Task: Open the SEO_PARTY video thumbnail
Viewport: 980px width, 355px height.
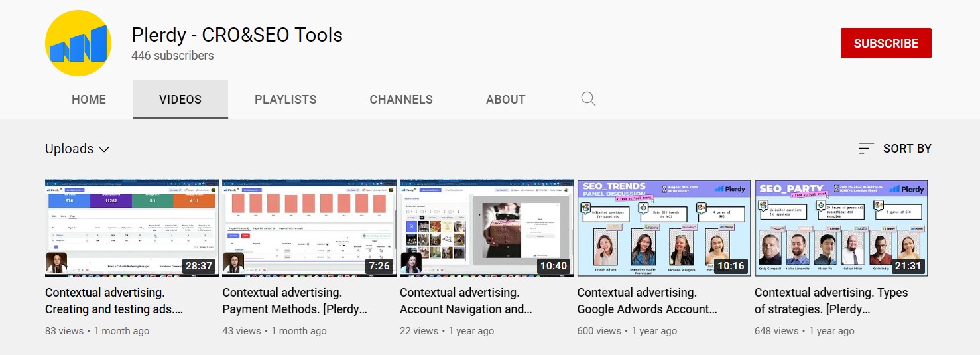Action: pos(841,228)
